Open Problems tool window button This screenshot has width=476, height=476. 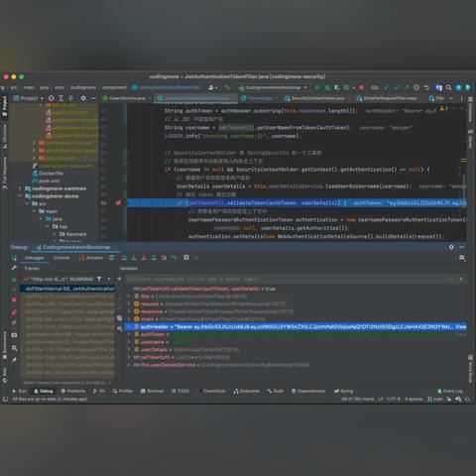click(73, 391)
